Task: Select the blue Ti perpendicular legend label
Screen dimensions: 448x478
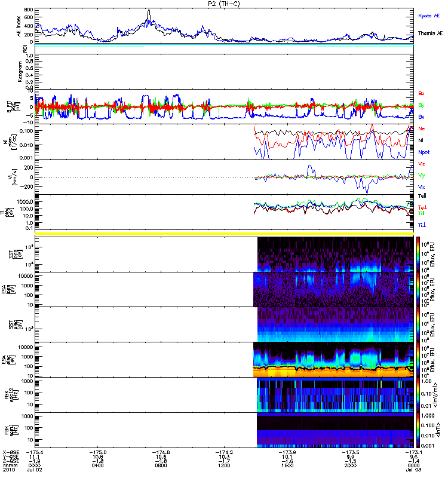Action: point(422,225)
